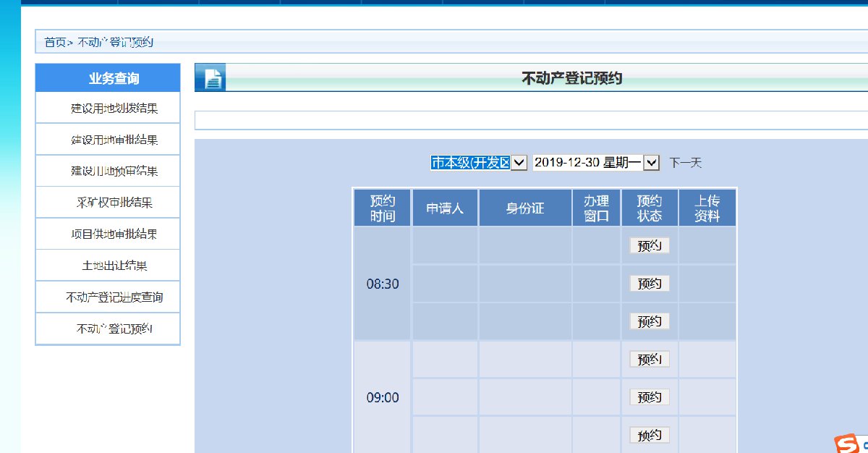Expand the 2019-12-30 星期一 date dropdown
868x453 pixels.
tap(596, 163)
